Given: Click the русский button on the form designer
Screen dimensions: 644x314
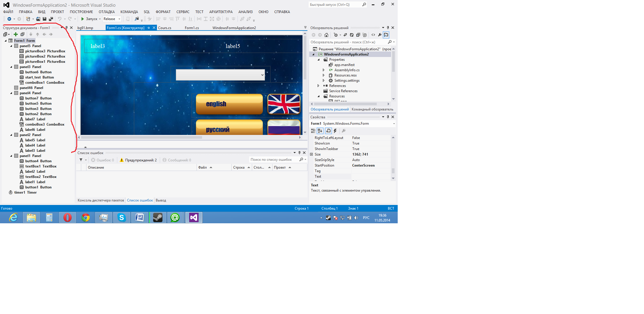Looking at the screenshot, I should (x=229, y=128).
